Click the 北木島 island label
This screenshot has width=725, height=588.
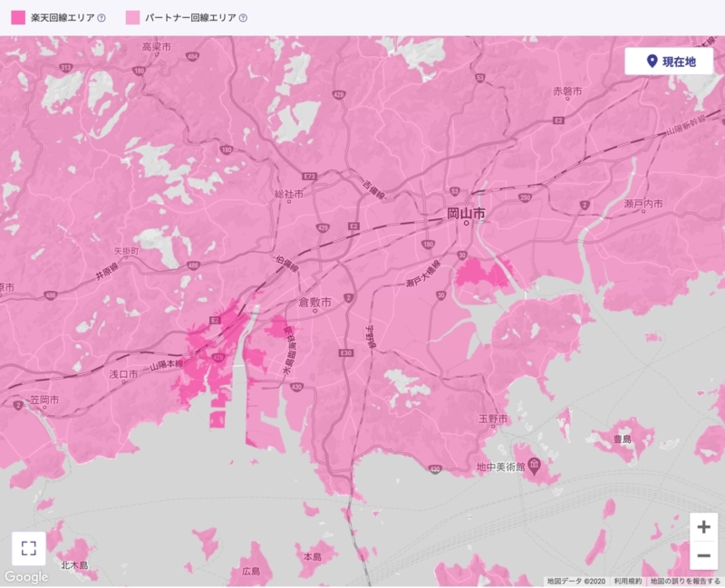tap(74, 565)
